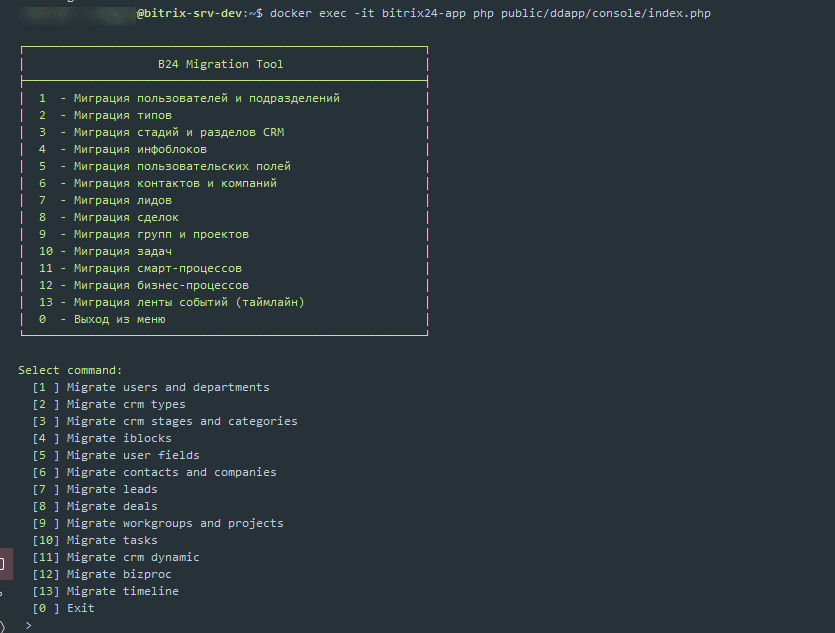This screenshot has width=835, height=633.
Task: Select "Migrate crm stages and categories" entry
Action: (x=181, y=421)
